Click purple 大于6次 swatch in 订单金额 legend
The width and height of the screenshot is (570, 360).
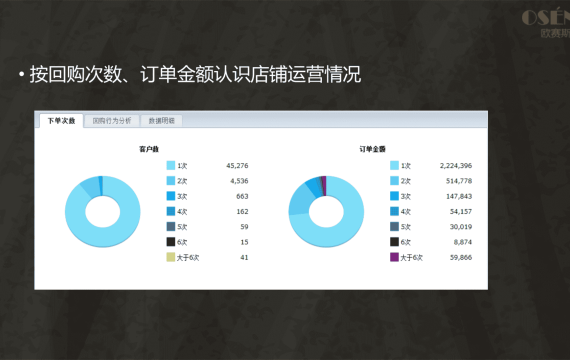click(394, 257)
